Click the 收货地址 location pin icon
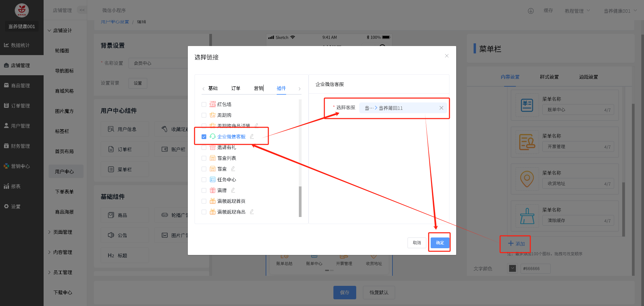The width and height of the screenshot is (644, 306). [x=527, y=179]
